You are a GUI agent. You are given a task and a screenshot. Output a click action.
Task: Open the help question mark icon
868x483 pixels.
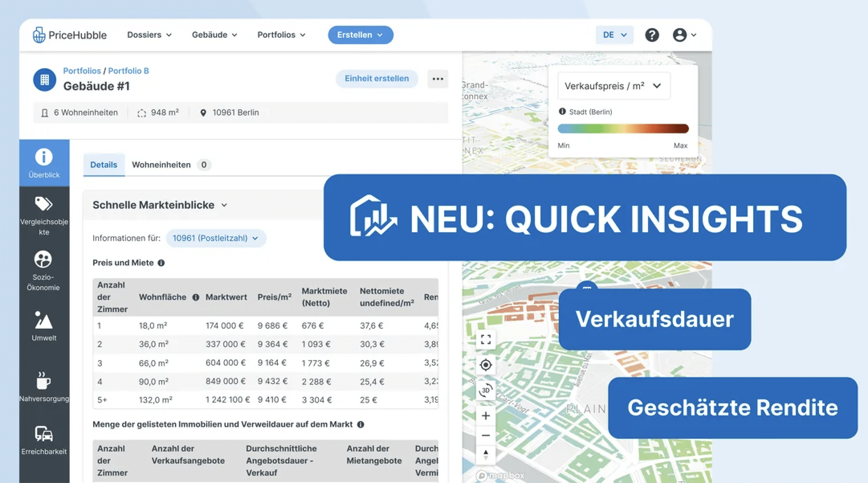pos(652,35)
